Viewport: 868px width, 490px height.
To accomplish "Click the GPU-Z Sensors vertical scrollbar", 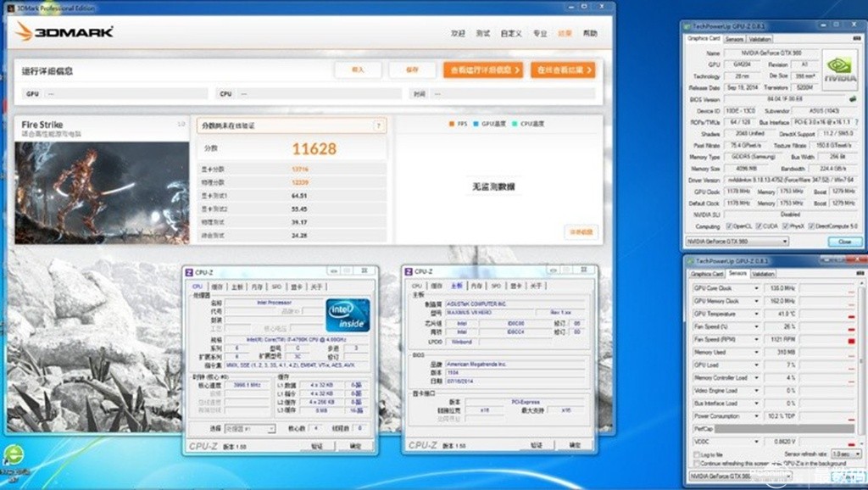I will click(x=860, y=360).
